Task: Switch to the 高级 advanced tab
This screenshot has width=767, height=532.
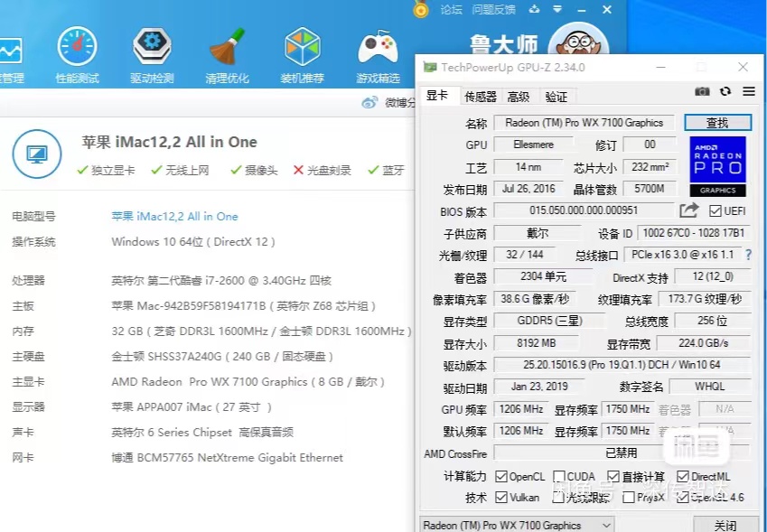Action: pos(519,97)
